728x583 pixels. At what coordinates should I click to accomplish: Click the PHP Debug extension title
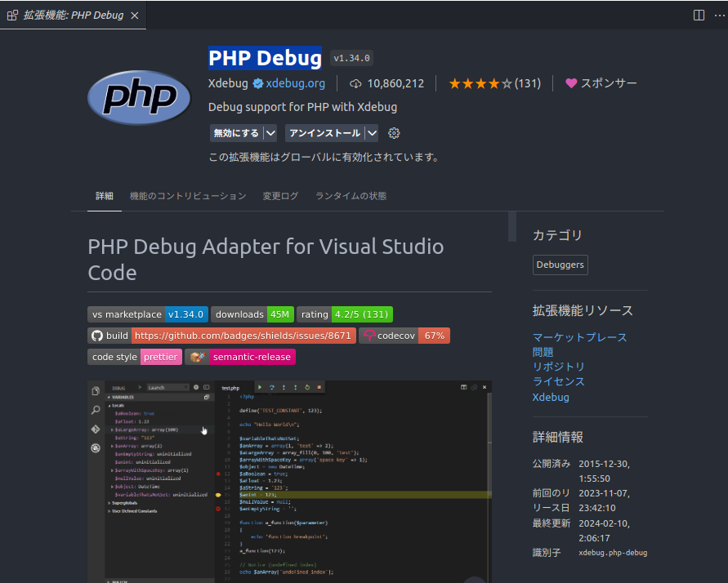265,59
